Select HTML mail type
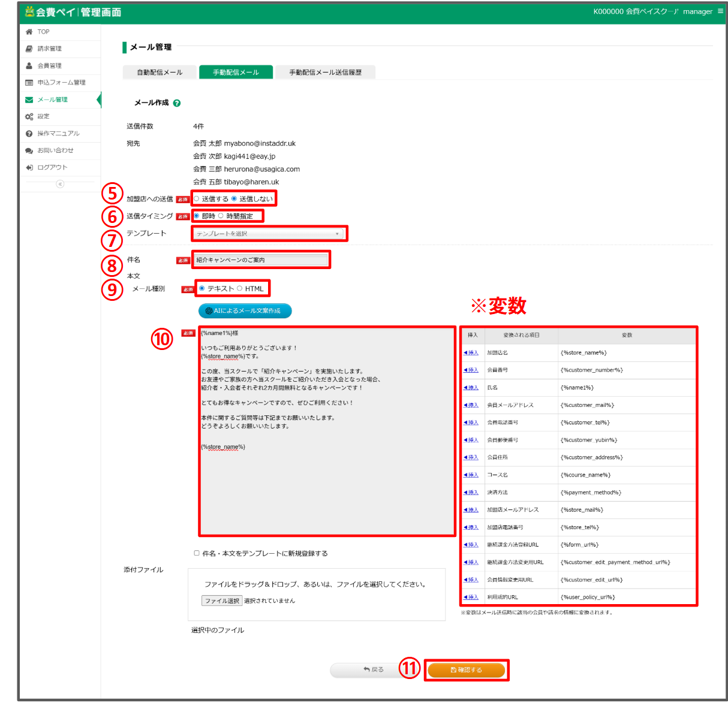 point(240,288)
